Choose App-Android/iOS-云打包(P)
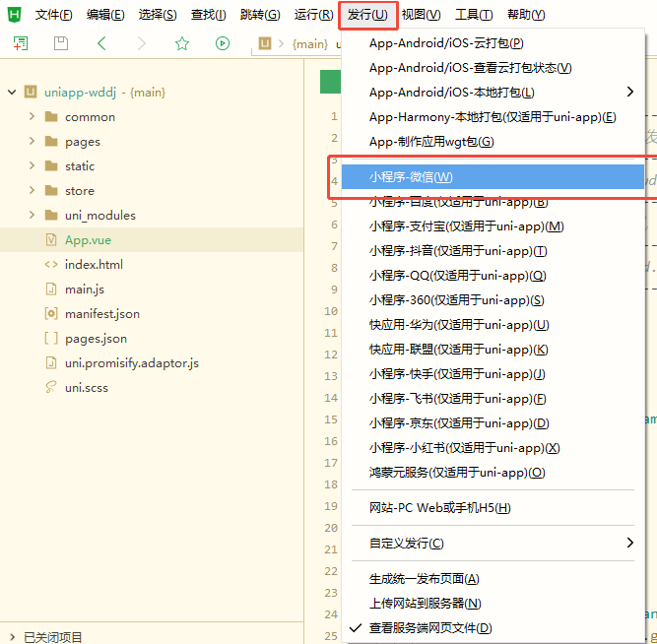657x644 pixels. (x=493, y=43)
